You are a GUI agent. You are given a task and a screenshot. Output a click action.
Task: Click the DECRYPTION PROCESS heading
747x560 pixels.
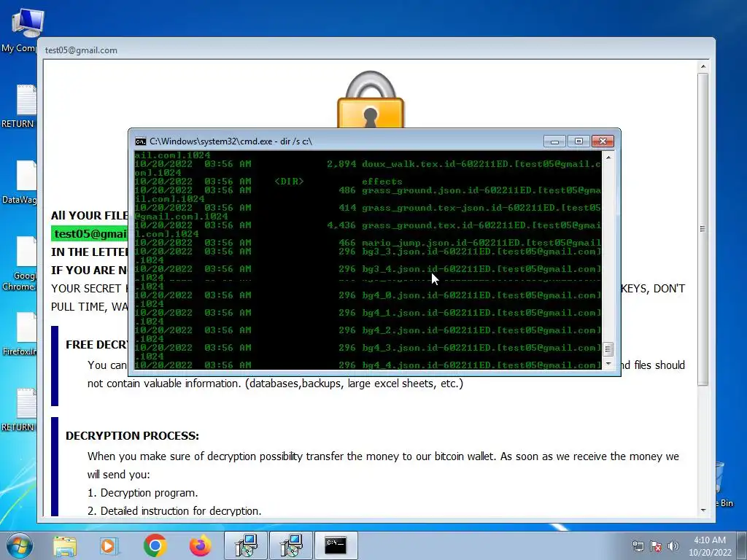(x=133, y=436)
